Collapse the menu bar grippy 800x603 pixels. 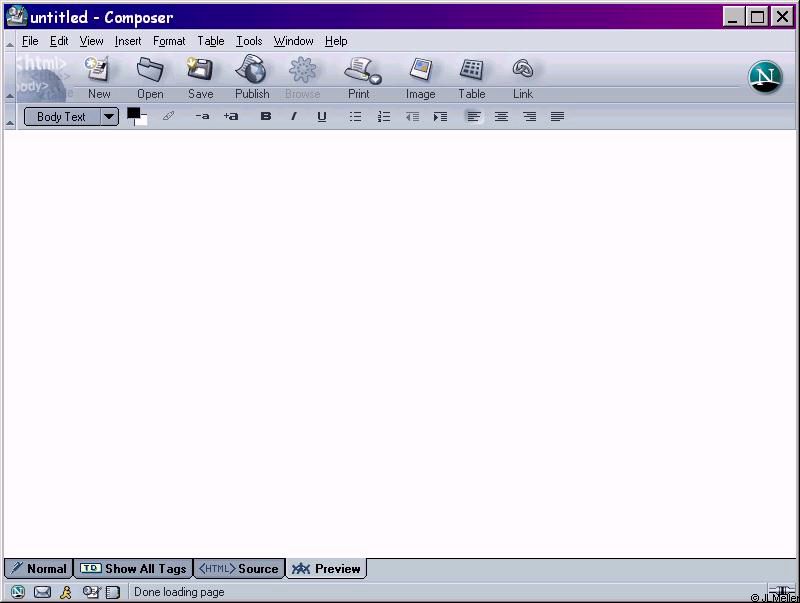[10, 41]
